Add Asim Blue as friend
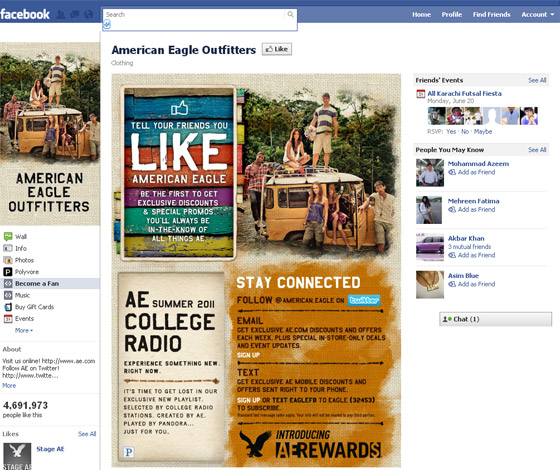 click(x=476, y=284)
